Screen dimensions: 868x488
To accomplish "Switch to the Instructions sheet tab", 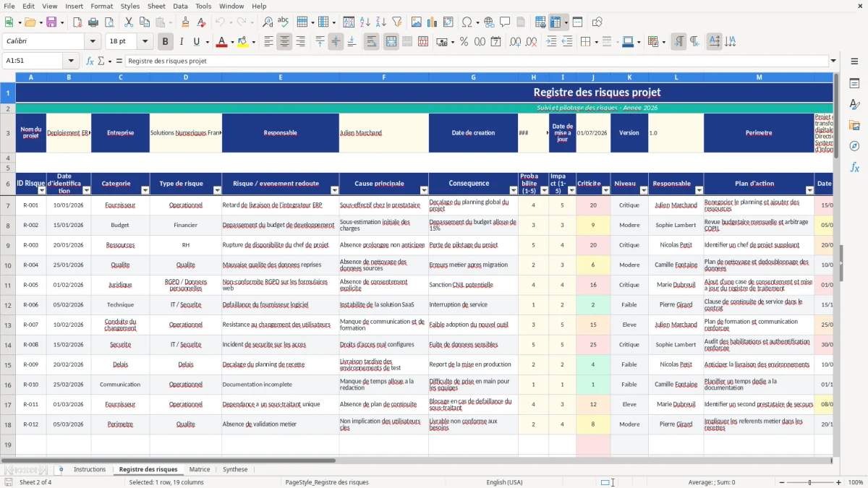I will pyautogui.click(x=90, y=470).
